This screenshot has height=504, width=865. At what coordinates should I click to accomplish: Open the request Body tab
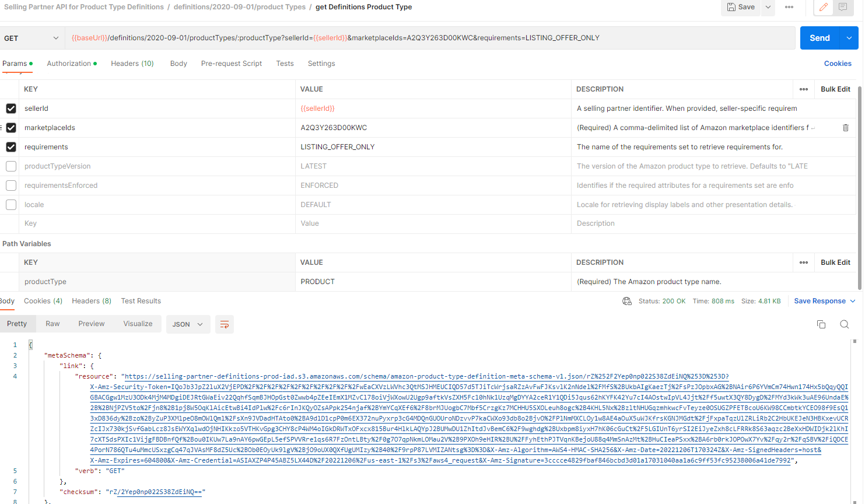coord(178,64)
